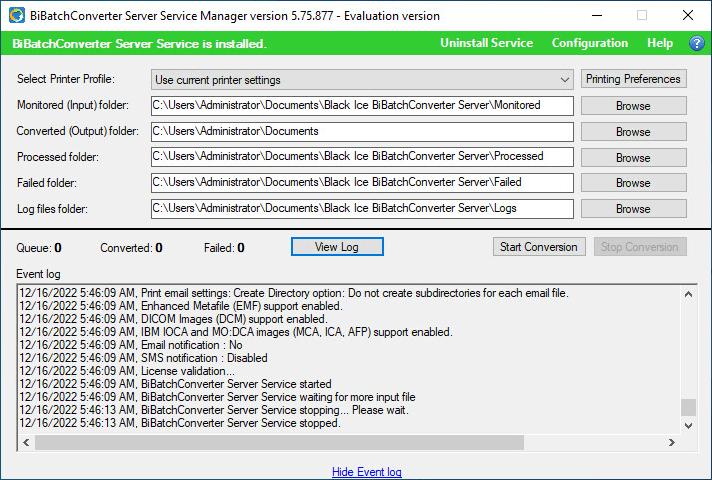
Task: Open Uninstall Service in green bar
Action: (x=486, y=43)
